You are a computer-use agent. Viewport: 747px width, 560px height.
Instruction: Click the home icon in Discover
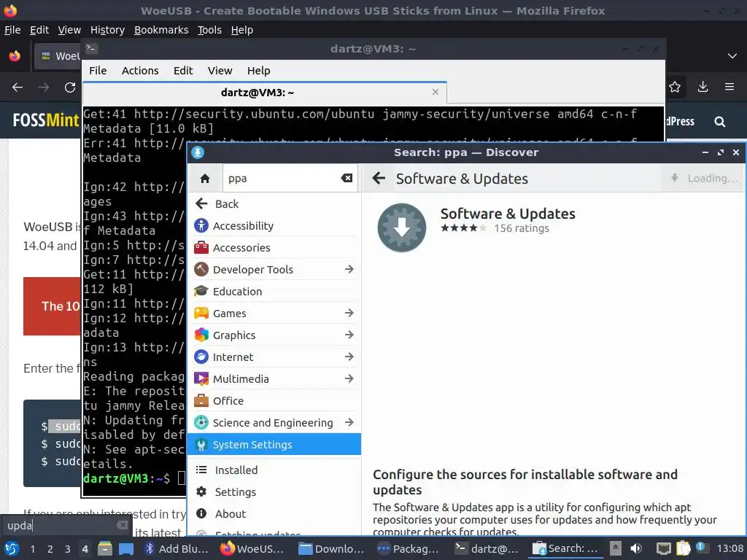(205, 179)
